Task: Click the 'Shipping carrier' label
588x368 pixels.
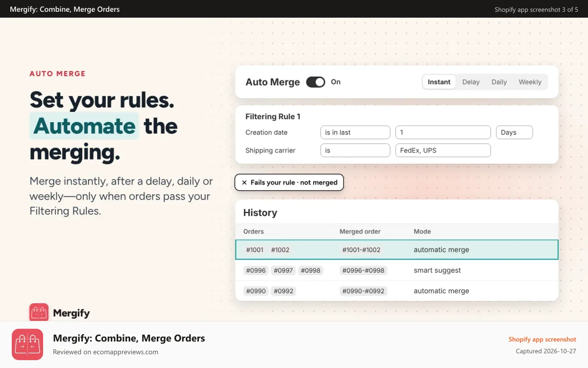Action: click(x=270, y=151)
